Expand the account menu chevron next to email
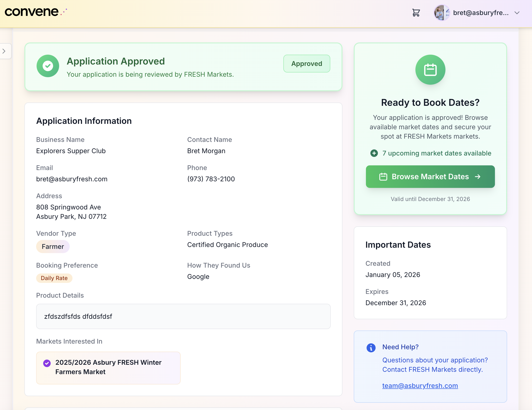 pyautogui.click(x=517, y=13)
